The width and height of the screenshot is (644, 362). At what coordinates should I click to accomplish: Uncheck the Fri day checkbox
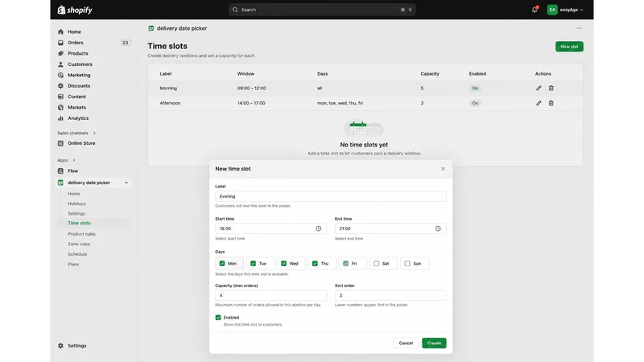point(346,264)
